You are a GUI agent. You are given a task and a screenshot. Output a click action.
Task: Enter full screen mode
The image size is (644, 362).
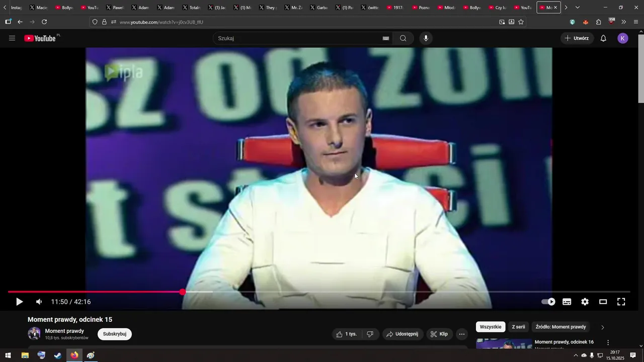[621, 302]
